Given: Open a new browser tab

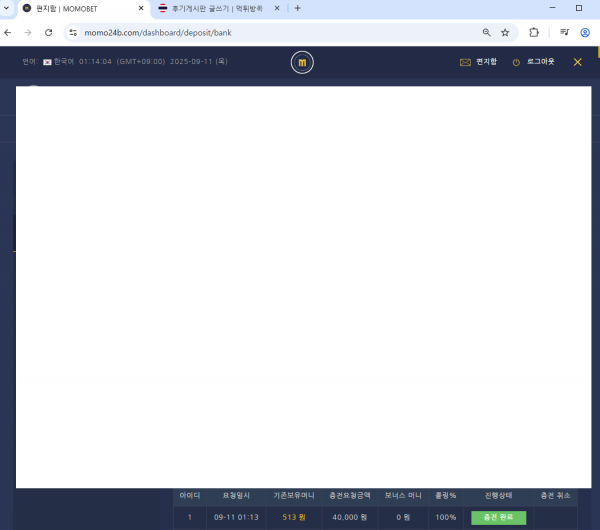Looking at the screenshot, I should (x=297, y=8).
